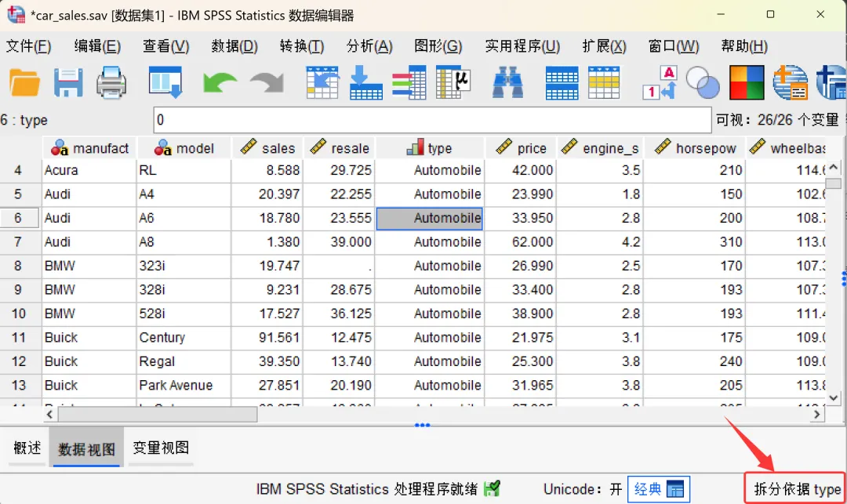The image size is (847, 504).
Task: Open the 转换(T) menu
Action: [302, 46]
